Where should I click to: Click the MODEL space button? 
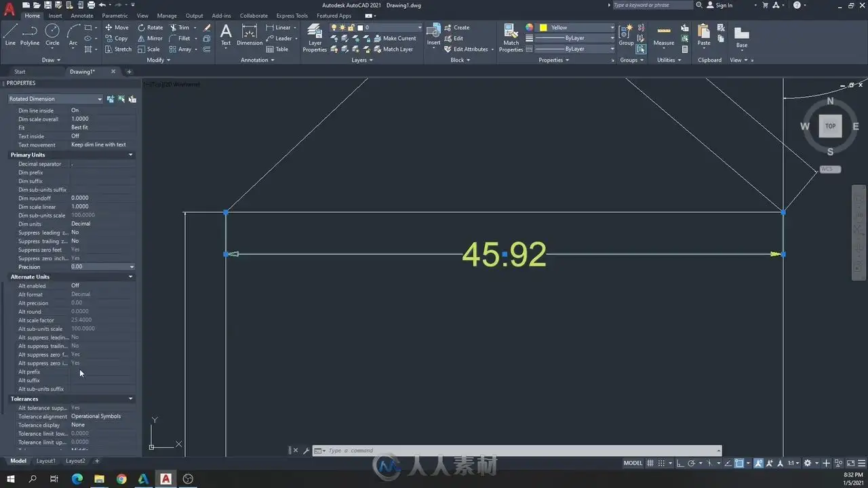pyautogui.click(x=633, y=464)
